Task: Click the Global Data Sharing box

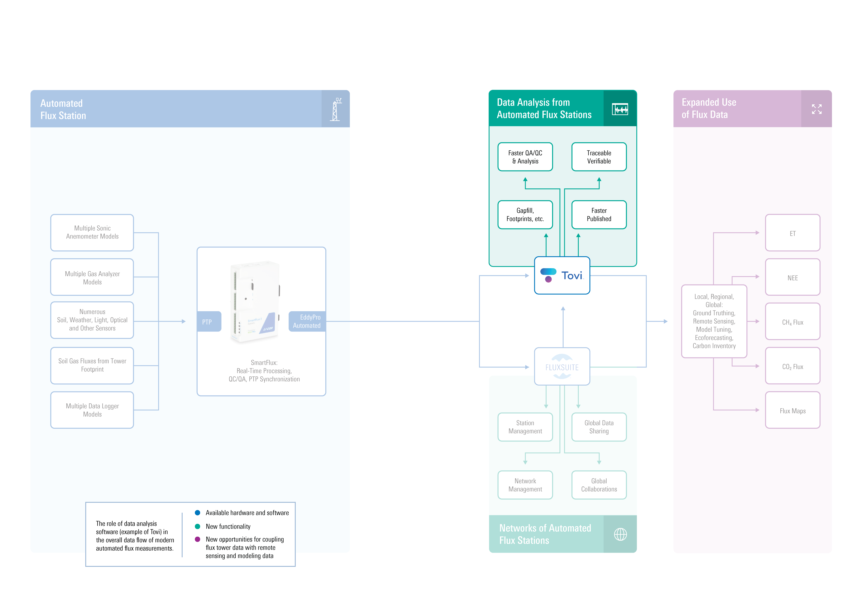Action: (599, 427)
